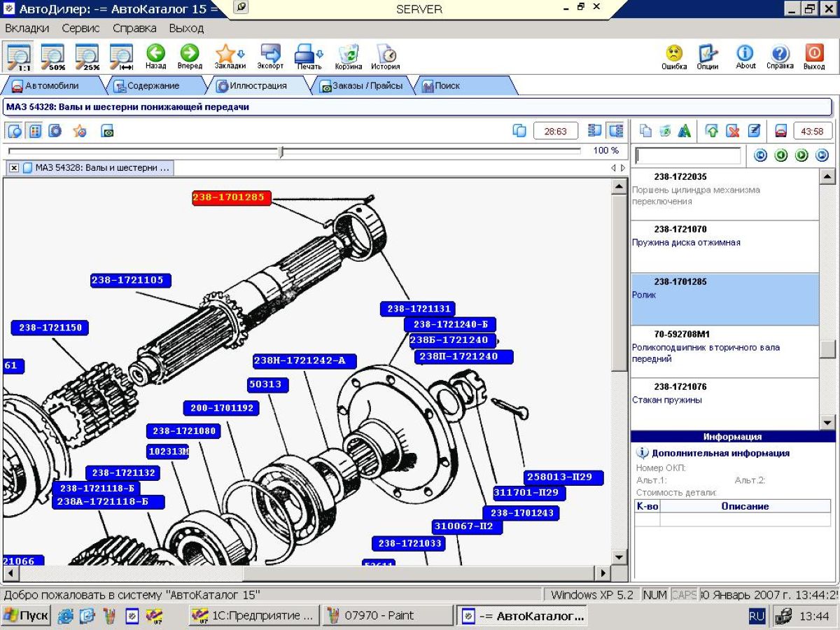Click the cascade windows icon near 28:63

(519, 130)
